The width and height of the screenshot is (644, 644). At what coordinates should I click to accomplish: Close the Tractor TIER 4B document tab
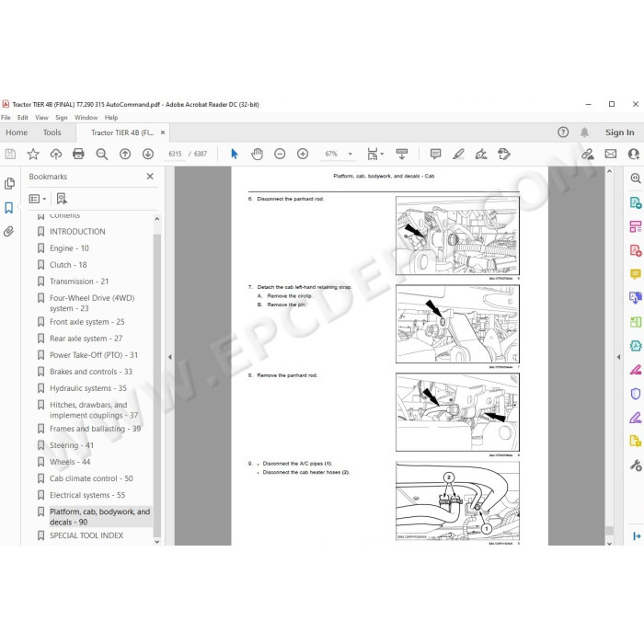click(x=163, y=132)
